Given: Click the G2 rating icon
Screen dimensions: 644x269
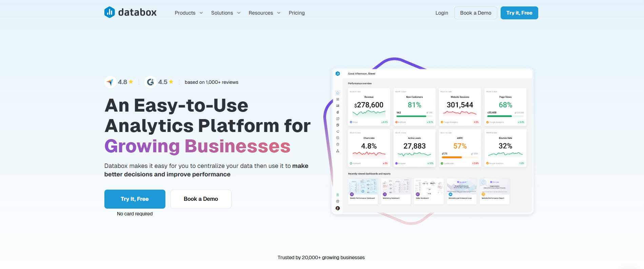Looking at the screenshot, I should coord(150,82).
